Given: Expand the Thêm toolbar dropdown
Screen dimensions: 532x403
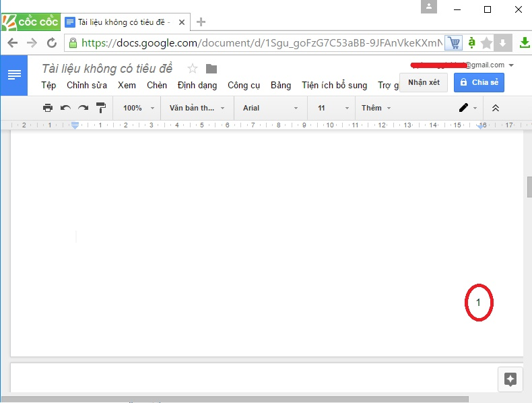Looking at the screenshot, I should pyautogui.click(x=376, y=108).
